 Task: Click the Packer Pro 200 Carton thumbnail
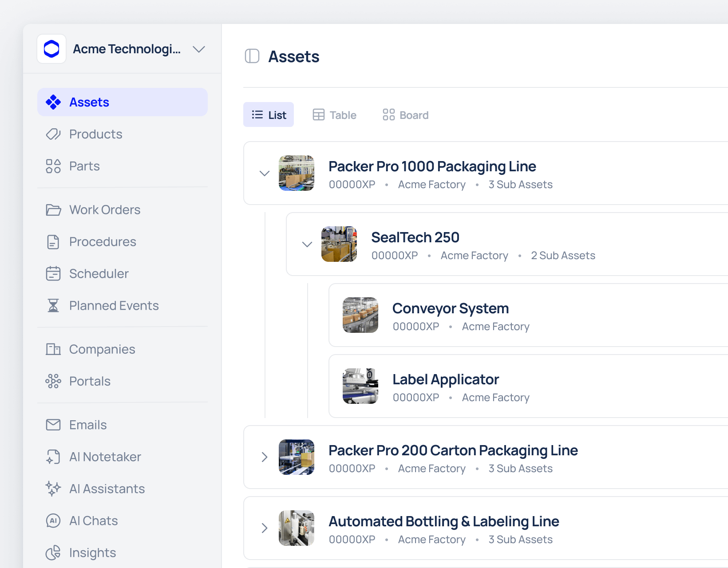(297, 457)
